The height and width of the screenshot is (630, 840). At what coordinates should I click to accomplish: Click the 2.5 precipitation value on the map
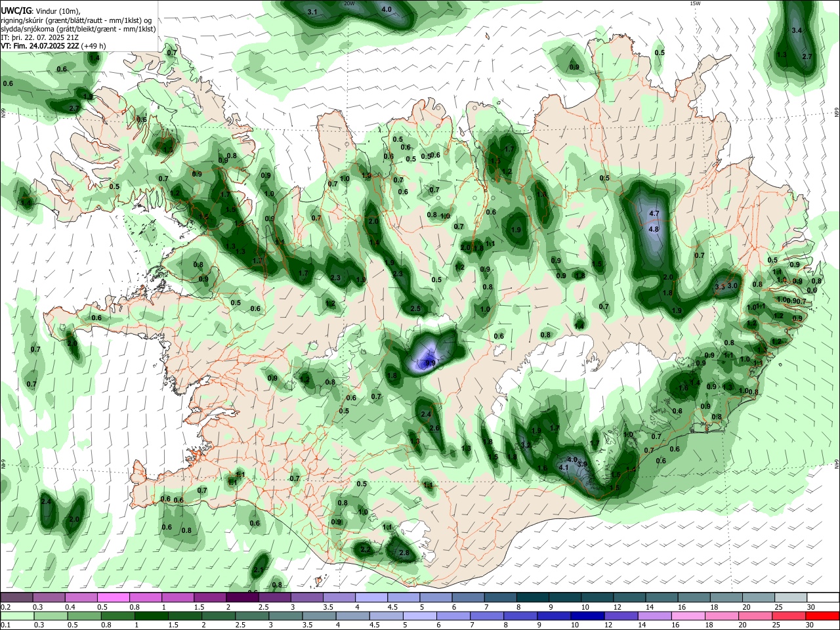(415, 308)
